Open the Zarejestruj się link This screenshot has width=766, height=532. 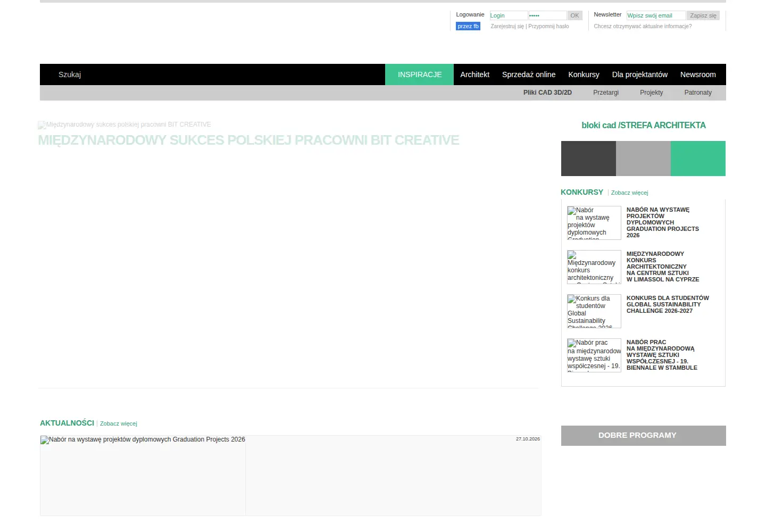tap(507, 26)
